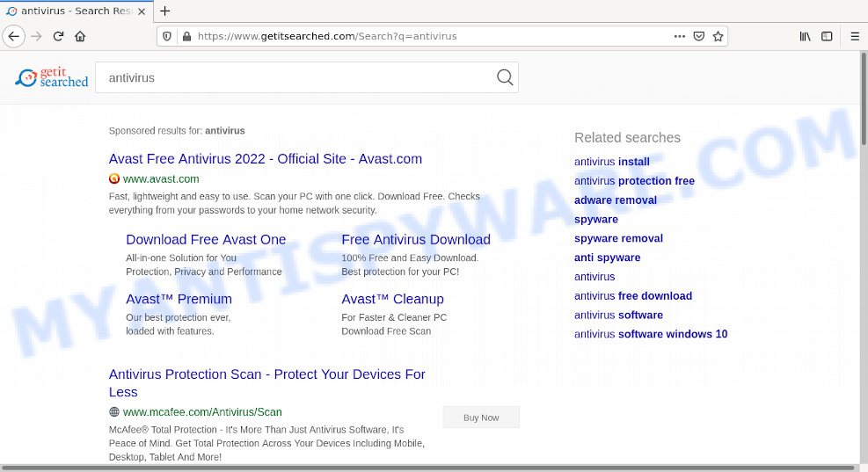Open the Avast Cleanup link
Viewport: 868px width, 472px height.
[x=392, y=300]
